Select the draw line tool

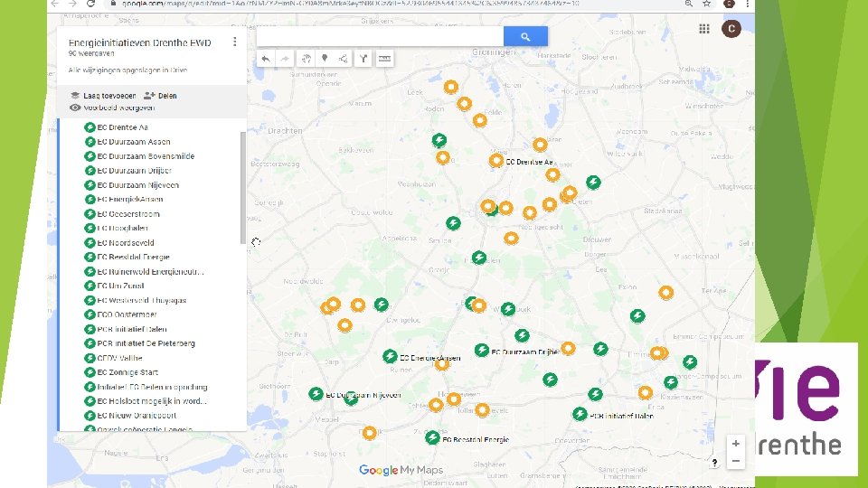pyautogui.click(x=344, y=59)
